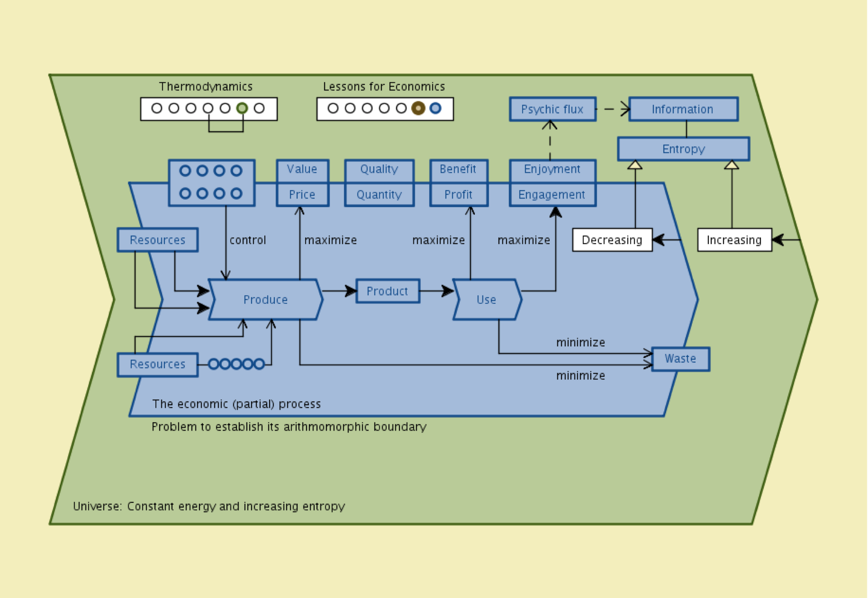Select the upper Resources box

(x=157, y=240)
